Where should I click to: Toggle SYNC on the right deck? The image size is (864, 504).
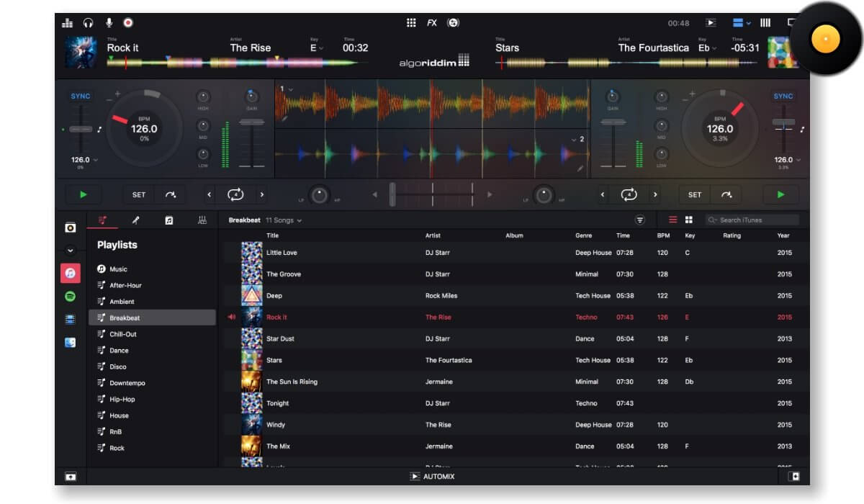783,96
